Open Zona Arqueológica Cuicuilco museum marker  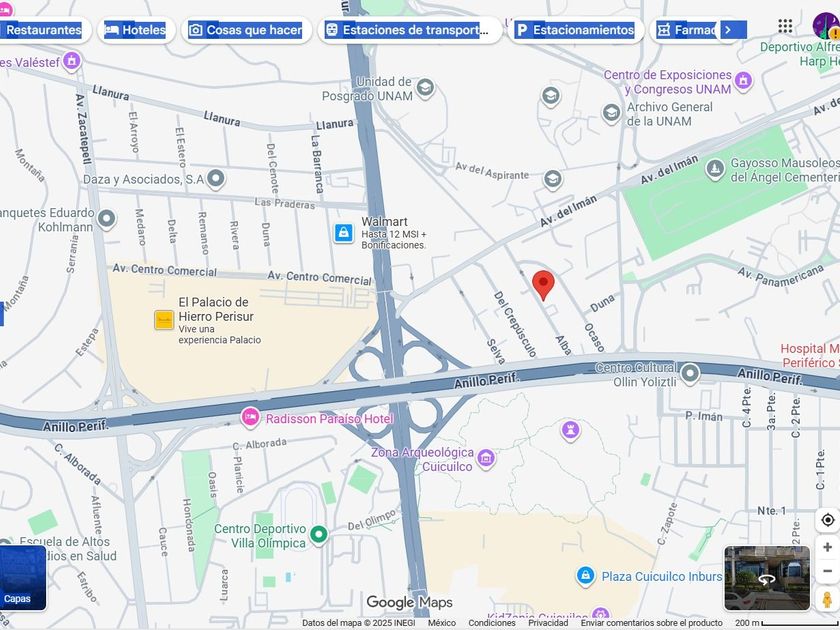point(486,458)
